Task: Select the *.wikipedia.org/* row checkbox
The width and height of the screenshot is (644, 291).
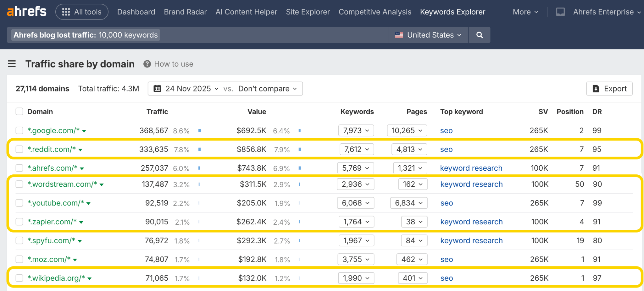Action: (19, 278)
